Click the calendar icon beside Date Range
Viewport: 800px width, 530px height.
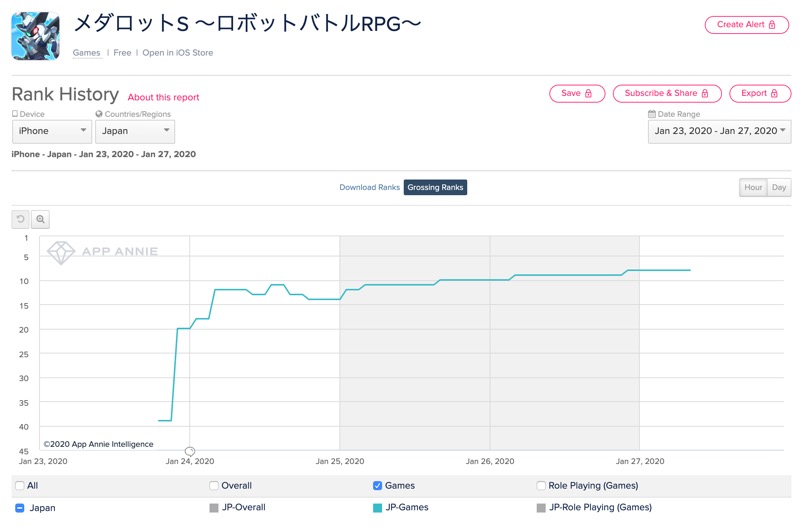tap(652, 114)
